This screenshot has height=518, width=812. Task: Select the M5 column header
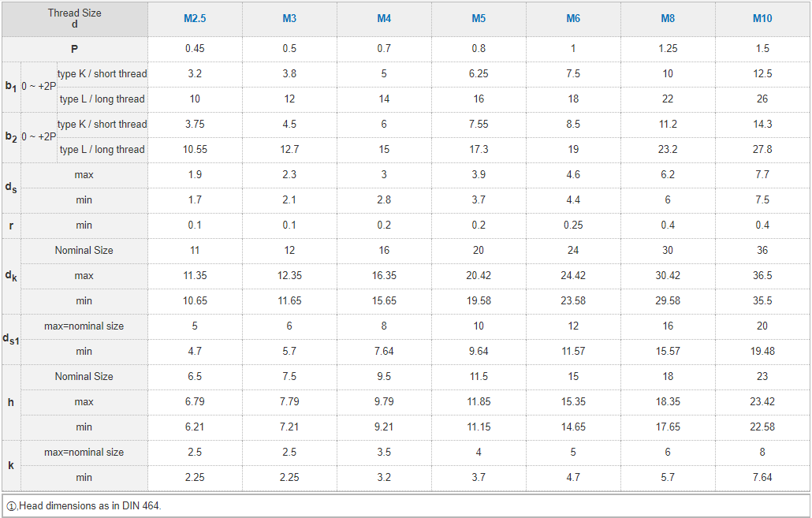(479, 19)
